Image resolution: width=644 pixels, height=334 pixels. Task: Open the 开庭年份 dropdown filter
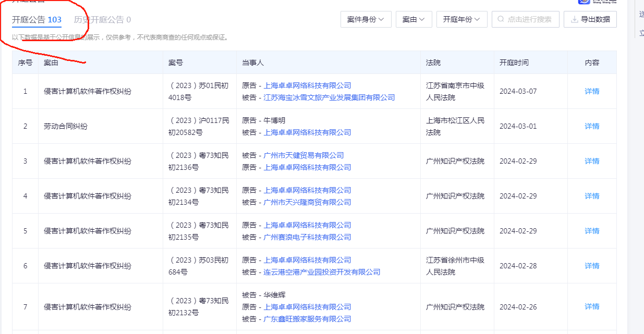coord(462,19)
